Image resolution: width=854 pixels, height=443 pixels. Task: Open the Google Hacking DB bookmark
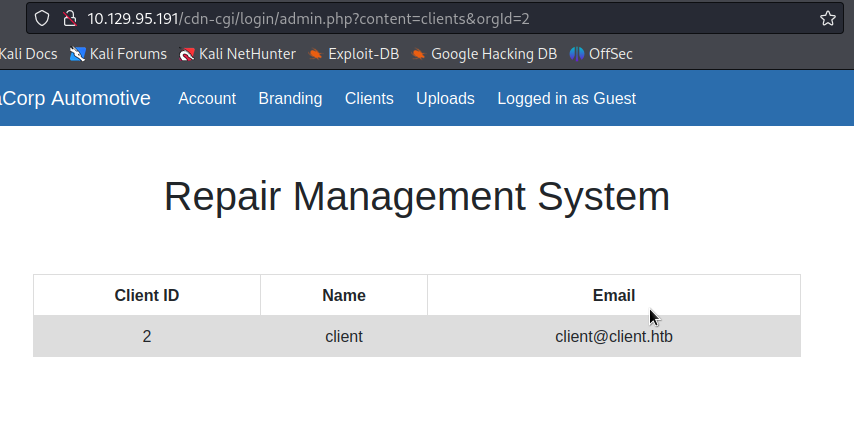click(484, 54)
